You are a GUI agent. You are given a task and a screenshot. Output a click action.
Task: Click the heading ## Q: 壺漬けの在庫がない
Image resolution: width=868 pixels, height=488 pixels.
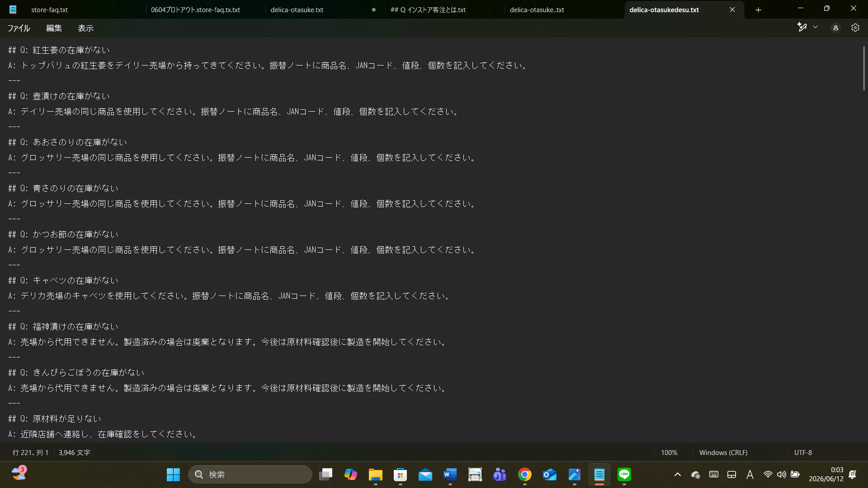point(59,96)
